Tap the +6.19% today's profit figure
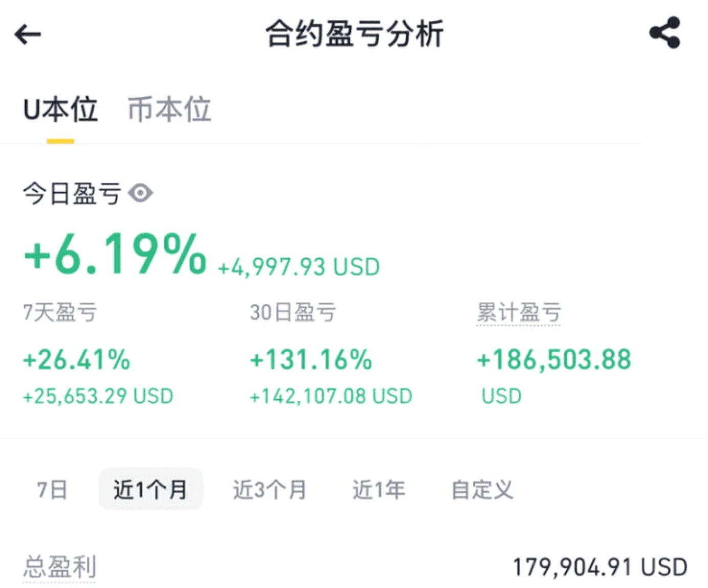 click(x=115, y=254)
